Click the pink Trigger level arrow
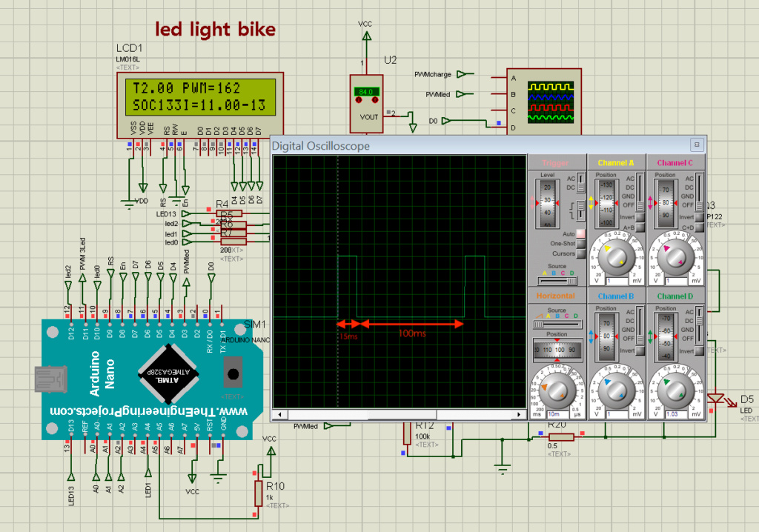This screenshot has width=759, height=532. 532,203
